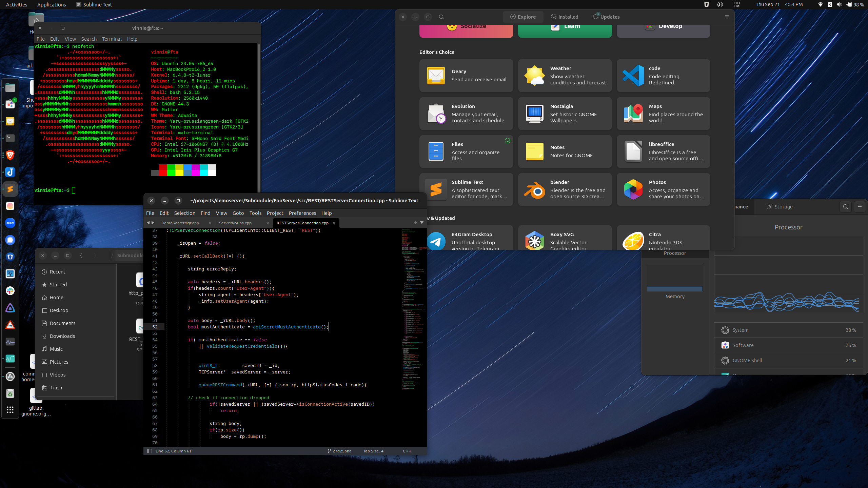Open the Terminal dock icon
868x488 pixels.
(10, 138)
